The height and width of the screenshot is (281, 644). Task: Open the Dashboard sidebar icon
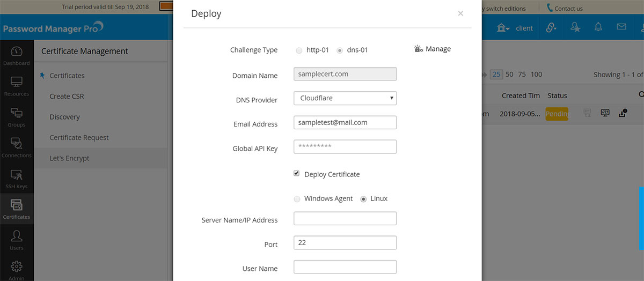point(16,55)
